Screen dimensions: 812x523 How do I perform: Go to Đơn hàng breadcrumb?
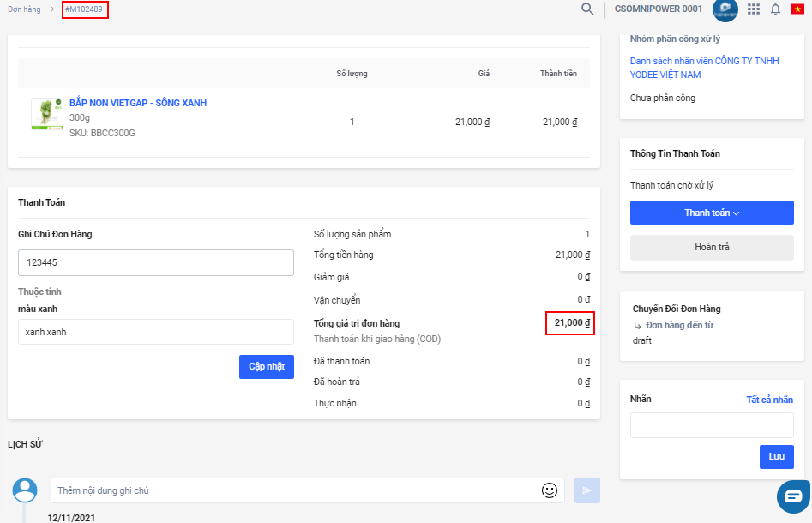(x=24, y=9)
